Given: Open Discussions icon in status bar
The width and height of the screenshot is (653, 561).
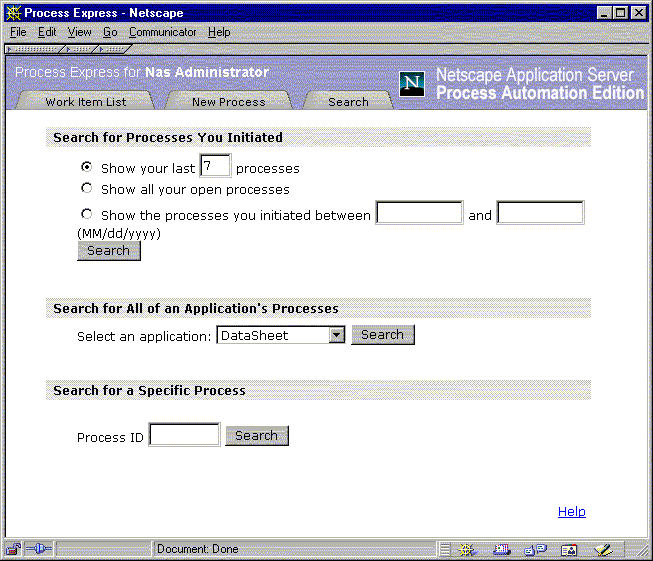Looking at the screenshot, I should coord(535,550).
